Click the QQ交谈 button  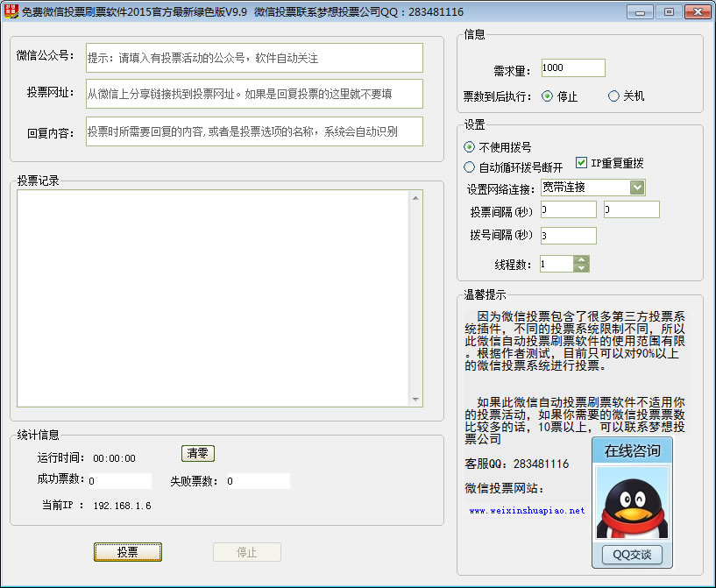pos(632,555)
